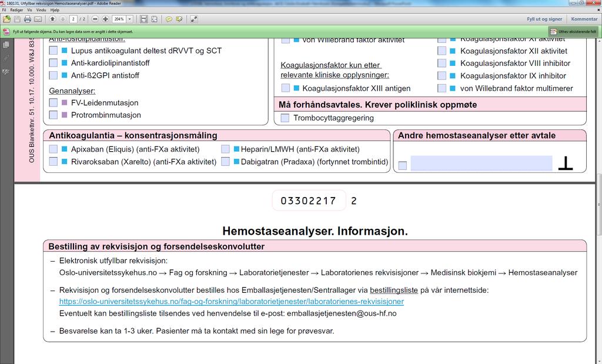Open the Vindu menu
This screenshot has height=364, width=602.
[x=41, y=10]
